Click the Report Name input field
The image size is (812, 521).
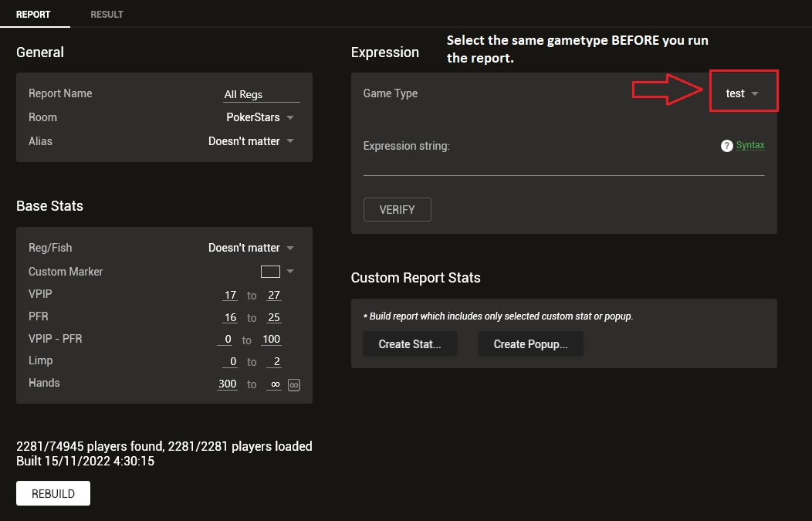[x=261, y=94]
